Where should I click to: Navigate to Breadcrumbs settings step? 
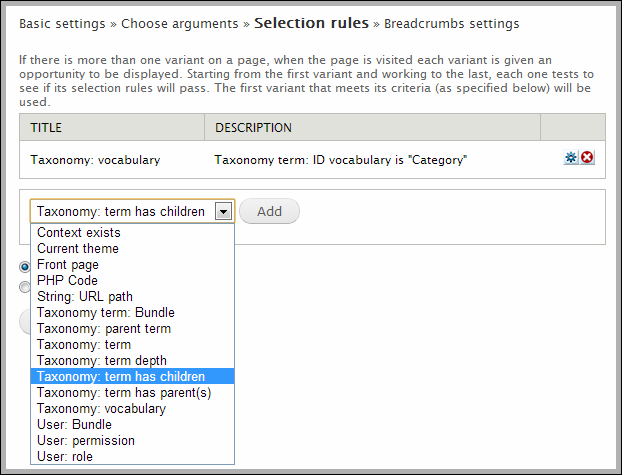451,23
